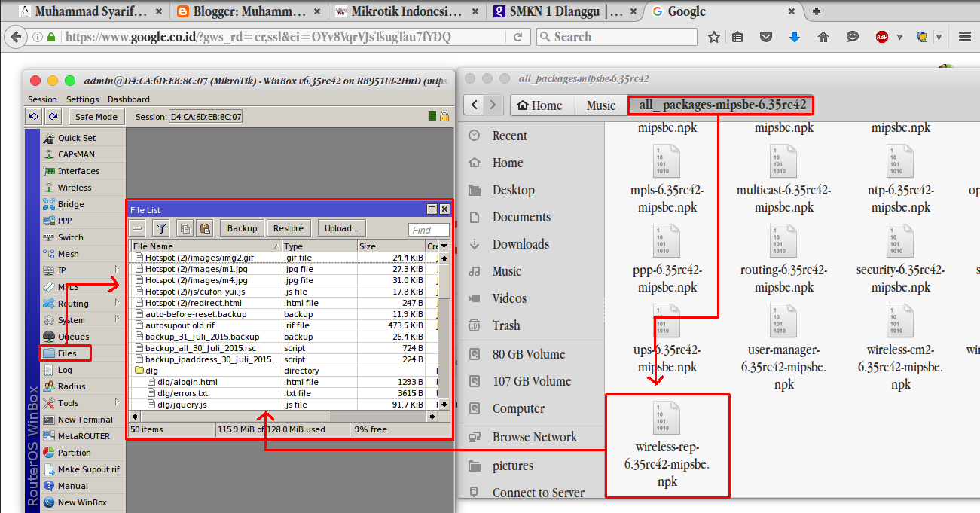
Task: Launch New WinBox from sidebar
Action: 81,502
